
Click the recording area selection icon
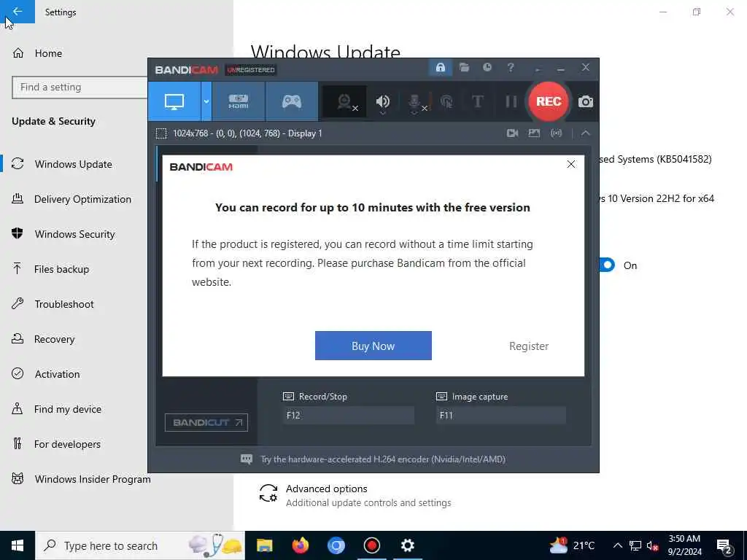[x=161, y=133]
